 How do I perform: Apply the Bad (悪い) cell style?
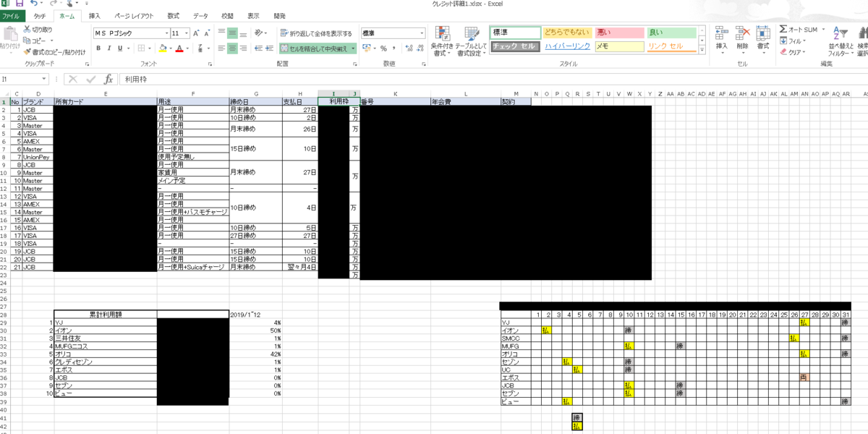point(619,33)
